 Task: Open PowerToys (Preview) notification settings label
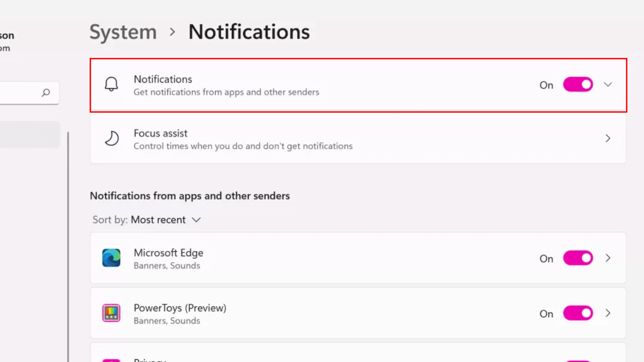point(180,308)
